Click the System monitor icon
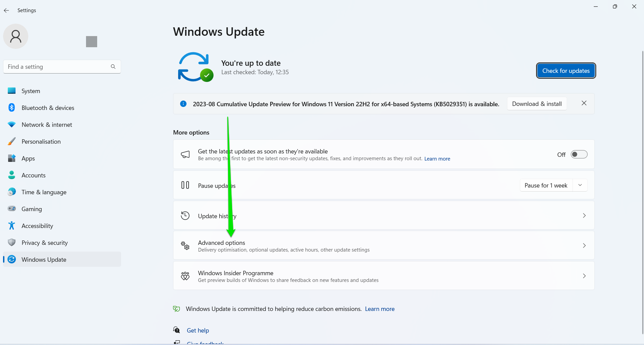644x345 pixels. [x=12, y=91]
